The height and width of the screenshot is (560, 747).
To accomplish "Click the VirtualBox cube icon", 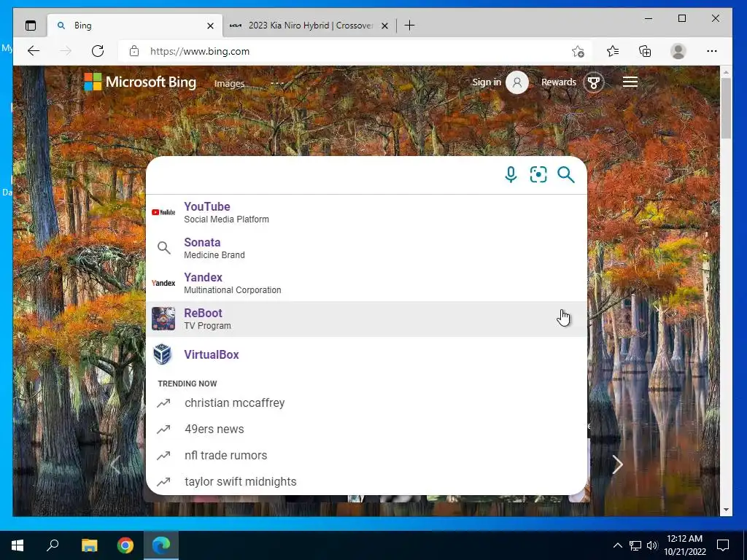I will [163, 355].
